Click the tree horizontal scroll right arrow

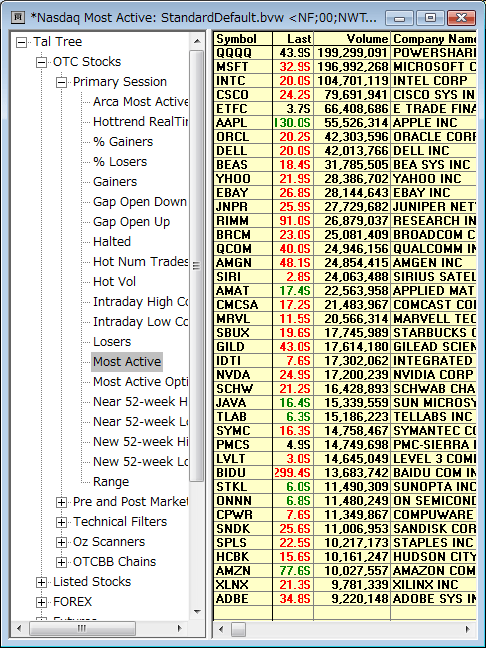tap(179, 629)
